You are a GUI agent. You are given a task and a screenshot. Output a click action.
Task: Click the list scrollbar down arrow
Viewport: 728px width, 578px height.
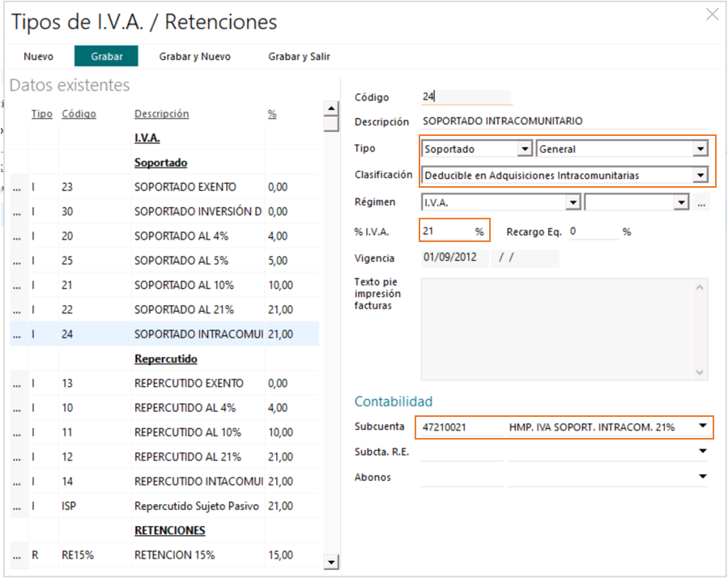coord(331,563)
